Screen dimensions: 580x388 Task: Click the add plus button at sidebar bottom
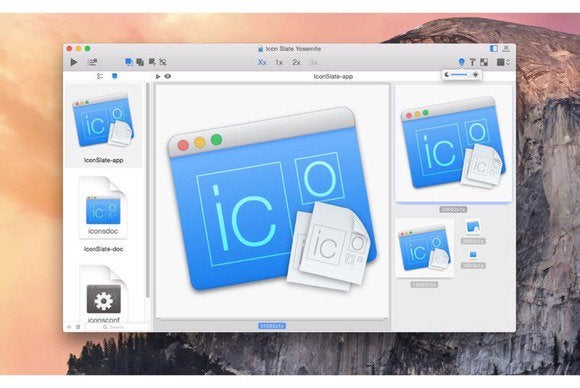coord(69,327)
